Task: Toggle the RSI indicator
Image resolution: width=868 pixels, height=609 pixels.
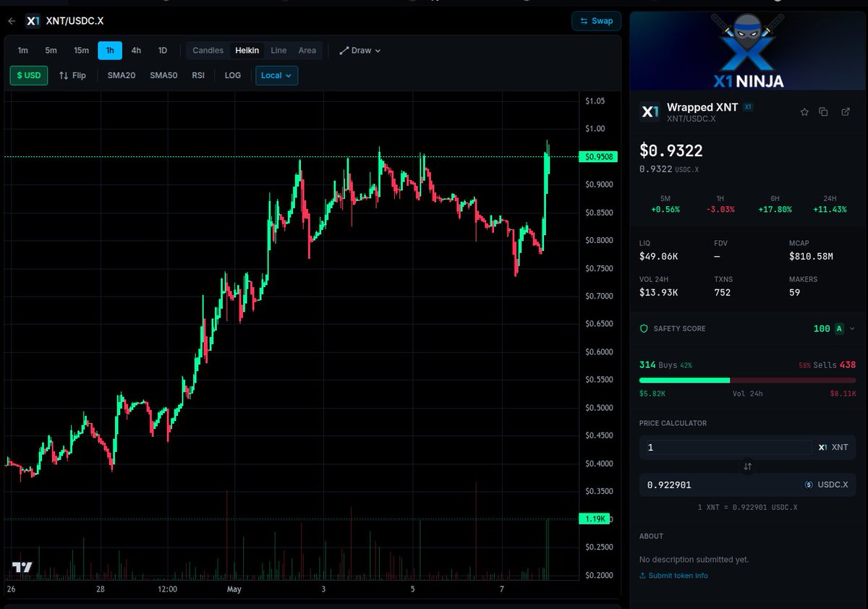Action: tap(198, 75)
